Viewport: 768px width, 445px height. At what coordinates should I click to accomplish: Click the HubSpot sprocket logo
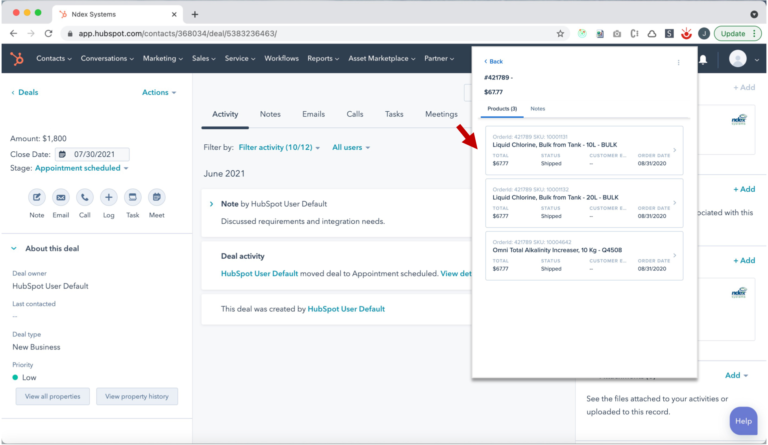click(17, 59)
